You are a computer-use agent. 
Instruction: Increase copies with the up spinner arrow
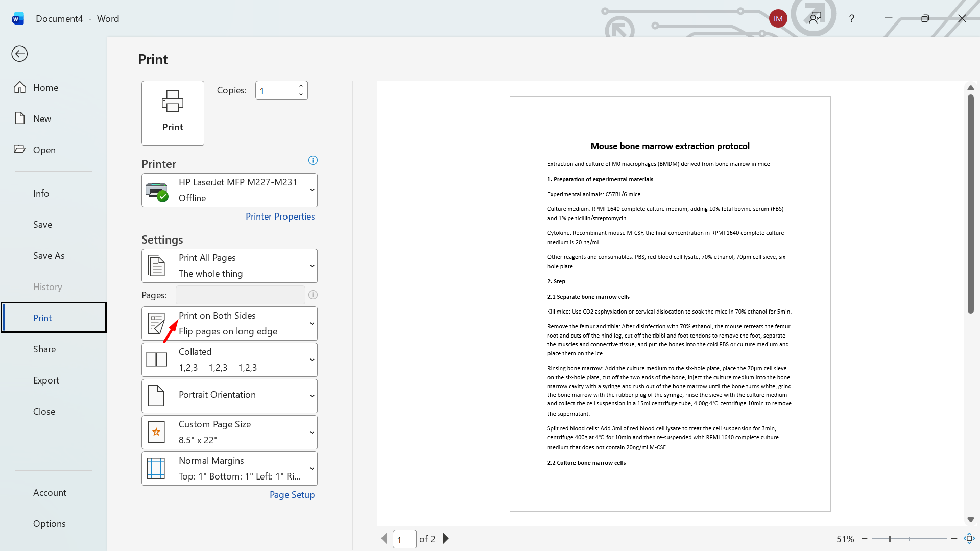pyautogui.click(x=301, y=86)
